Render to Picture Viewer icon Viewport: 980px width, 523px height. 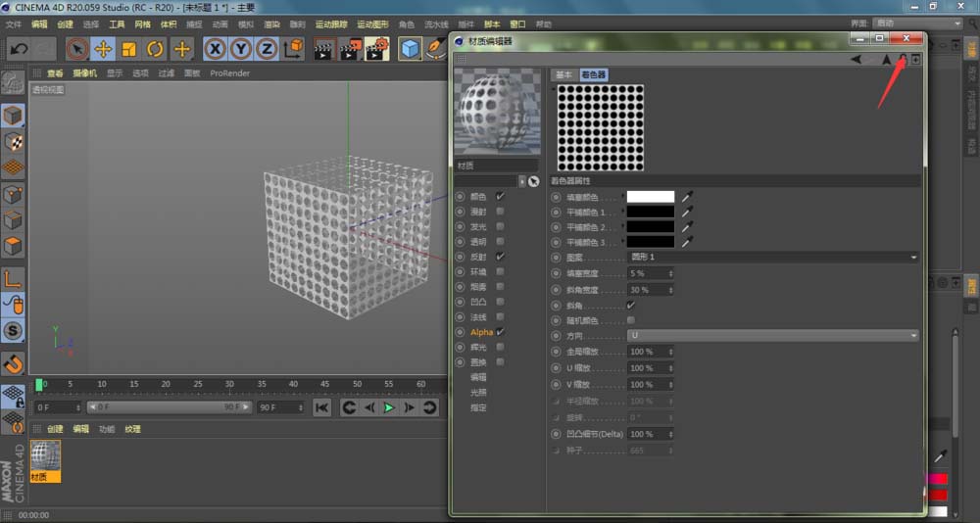(x=351, y=49)
